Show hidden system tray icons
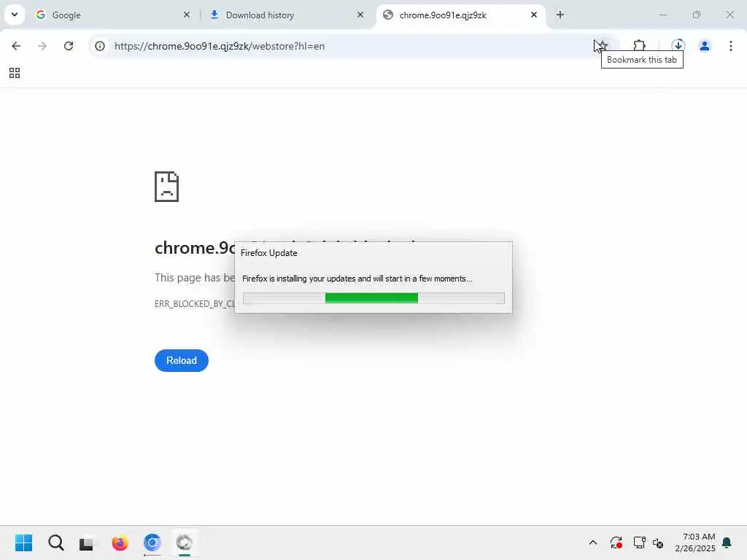This screenshot has height=560, width=747. 592,542
